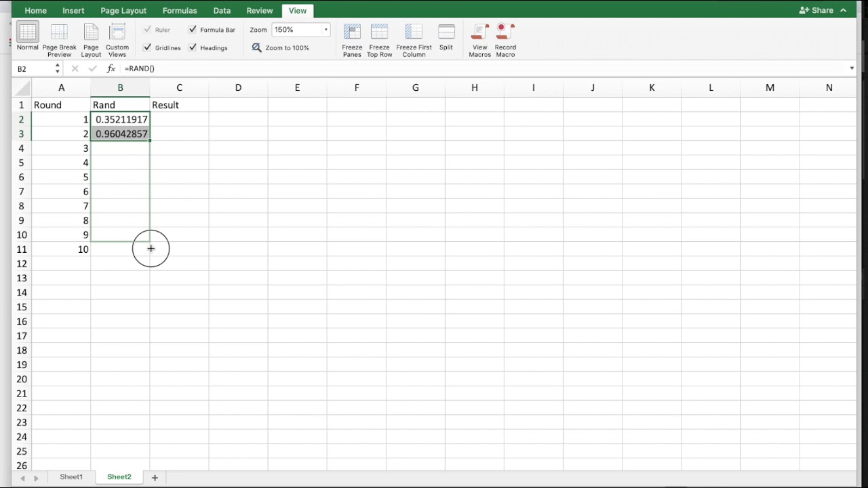Viewport: 868px width, 488px height.
Task: Collapse the ribbon with chevron
Action: [844, 10]
